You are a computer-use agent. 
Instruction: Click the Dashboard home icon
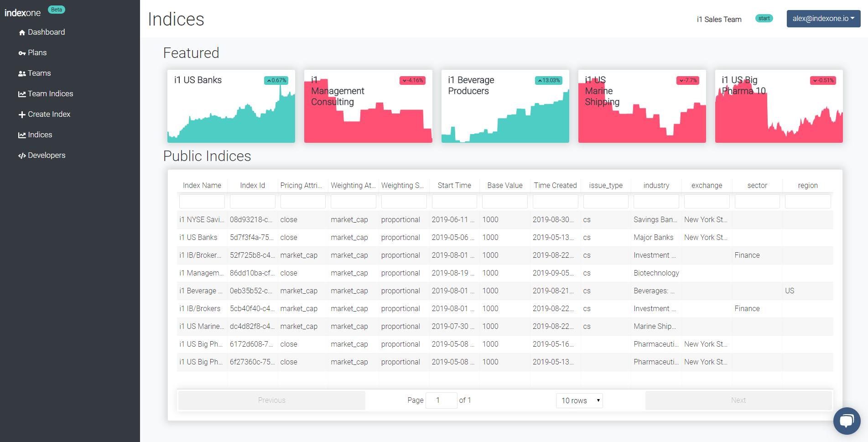[x=22, y=32]
